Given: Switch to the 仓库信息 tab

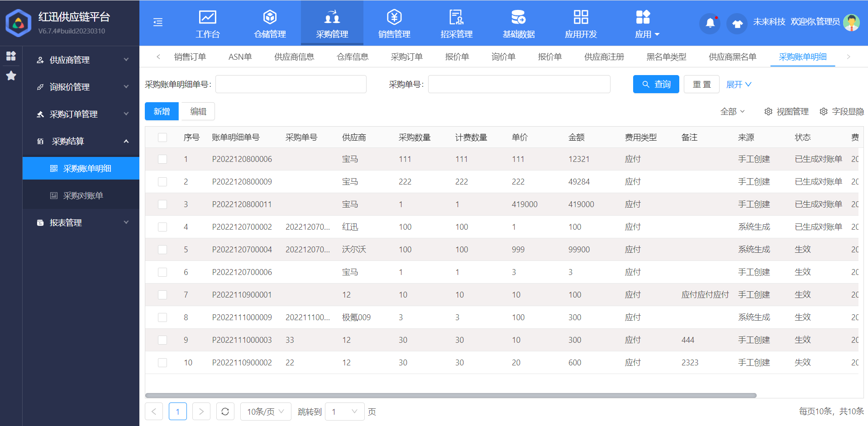Looking at the screenshot, I should pyautogui.click(x=353, y=57).
